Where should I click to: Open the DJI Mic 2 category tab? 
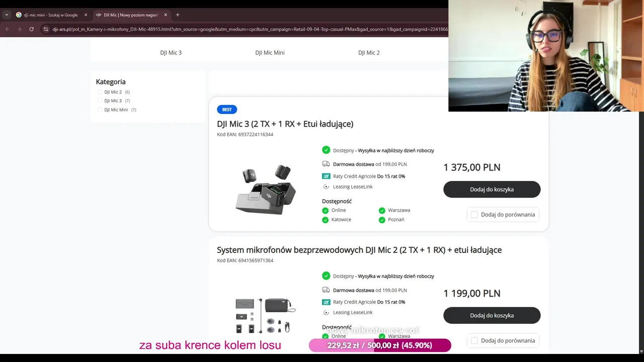pyautogui.click(x=369, y=53)
